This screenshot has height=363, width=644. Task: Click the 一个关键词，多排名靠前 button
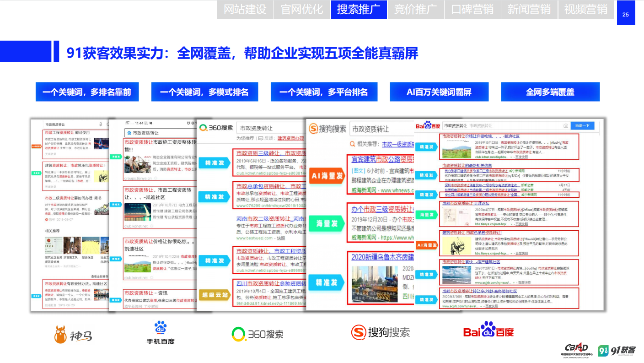point(87,92)
